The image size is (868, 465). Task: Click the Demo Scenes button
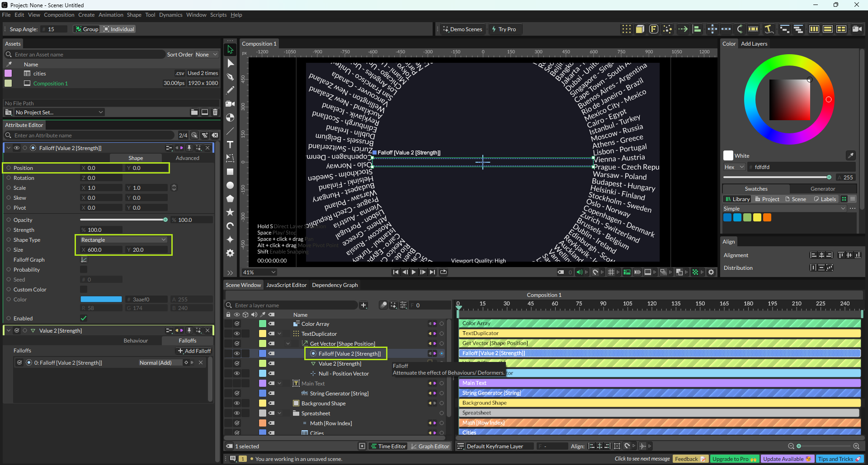point(462,29)
